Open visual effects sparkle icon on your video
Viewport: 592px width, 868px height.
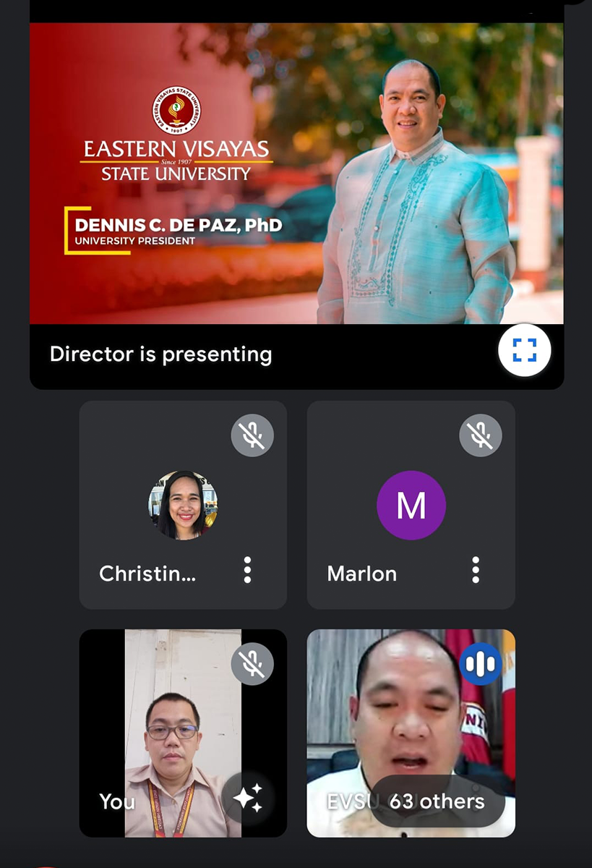[247, 798]
